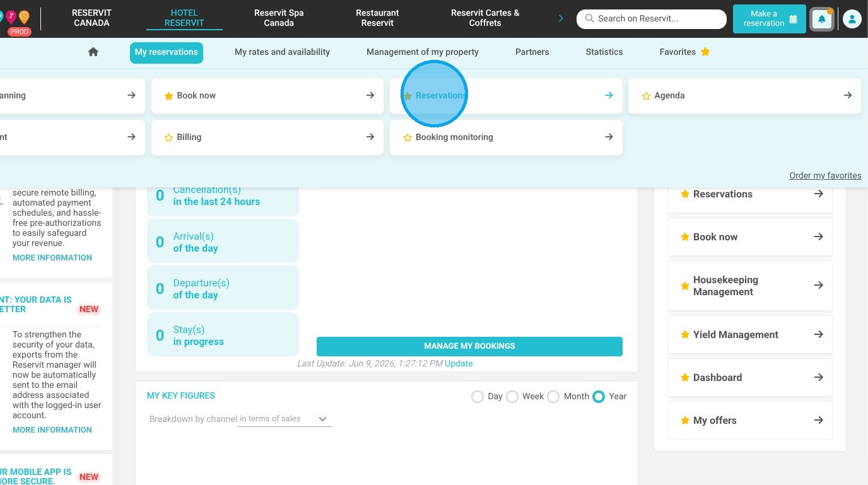Click the search magnifier icon
This screenshot has height=485, width=868.
point(589,19)
